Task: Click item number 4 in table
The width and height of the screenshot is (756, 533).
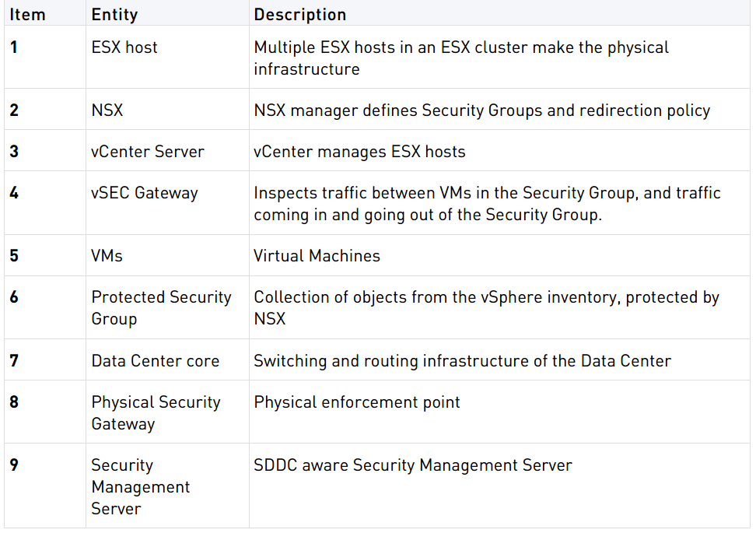Action: pyautogui.click(x=14, y=193)
